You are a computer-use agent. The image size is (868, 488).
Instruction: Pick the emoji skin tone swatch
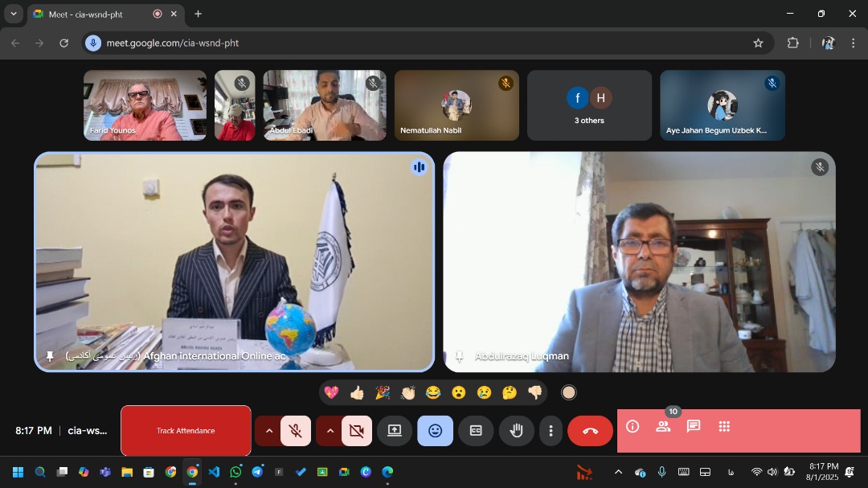tap(569, 392)
